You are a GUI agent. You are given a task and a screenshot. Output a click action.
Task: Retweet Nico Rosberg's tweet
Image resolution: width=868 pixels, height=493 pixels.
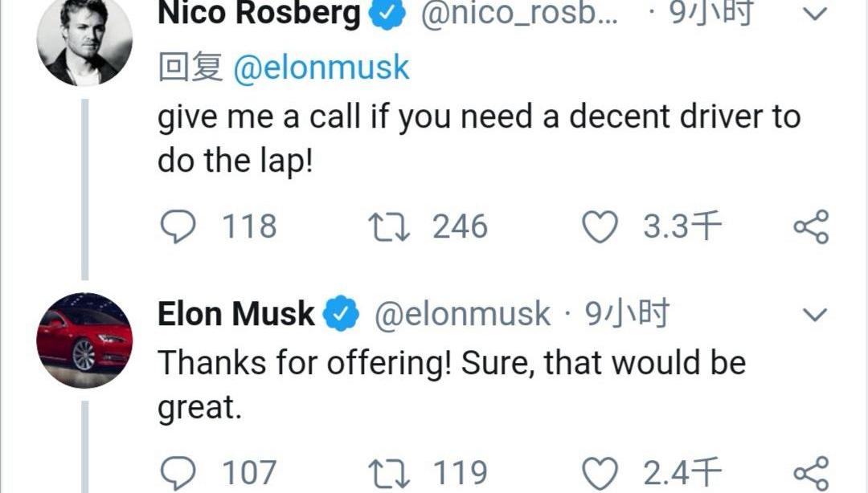point(389,226)
